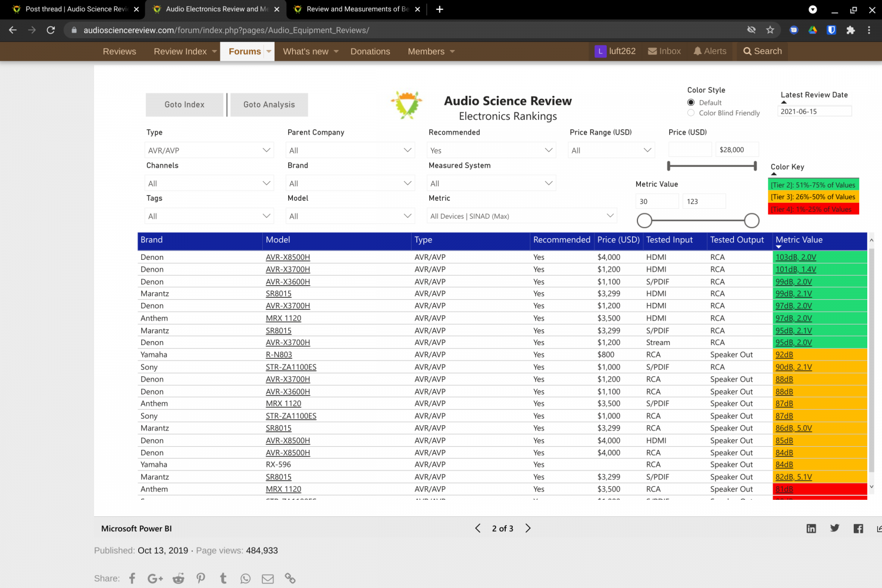Screen dimensions: 882x588
Task: Open Forums menu item
Action: point(245,51)
